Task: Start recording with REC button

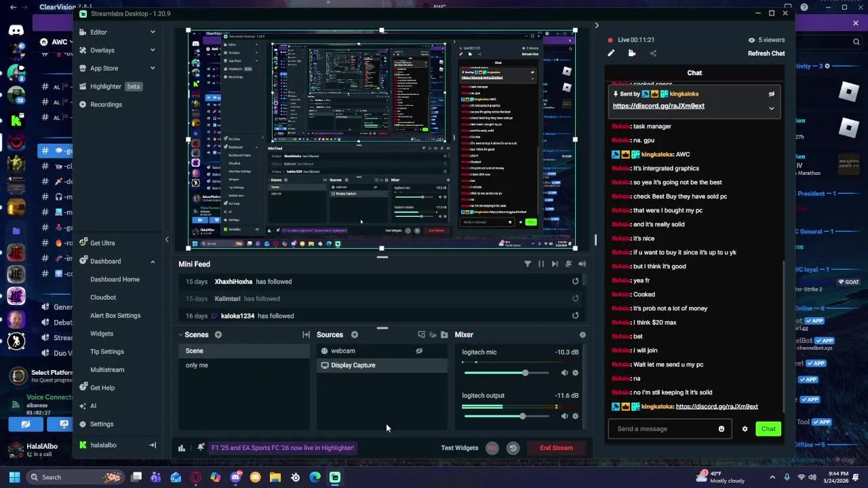Action: (x=492, y=448)
